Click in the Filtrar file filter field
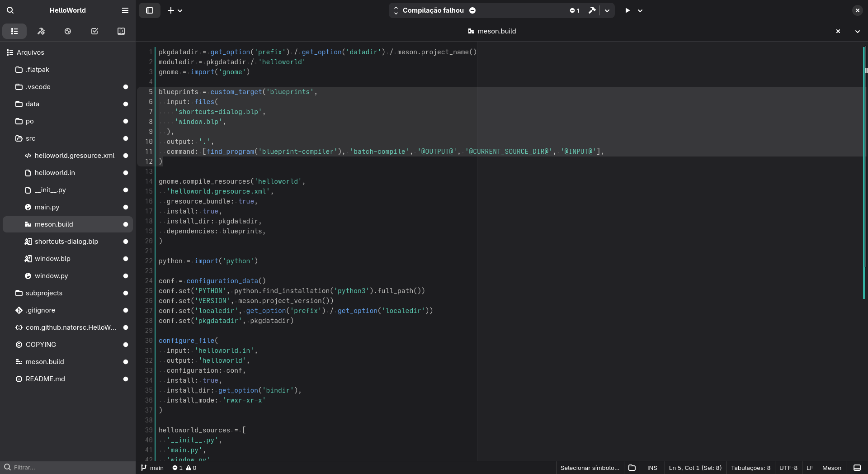868x474 pixels. 68,467
